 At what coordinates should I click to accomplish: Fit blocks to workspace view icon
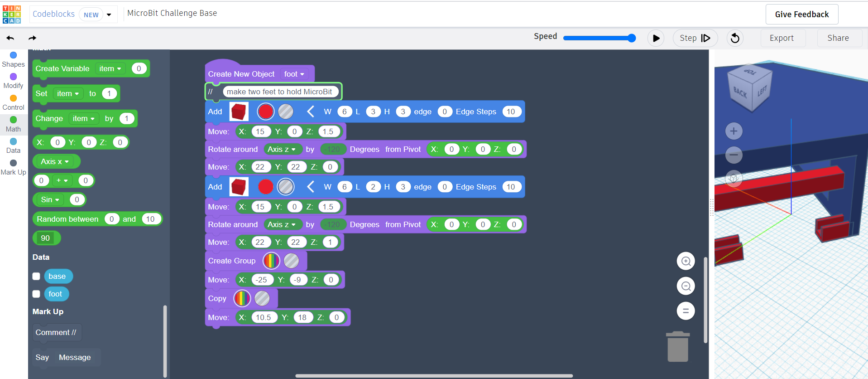[686, 311]
